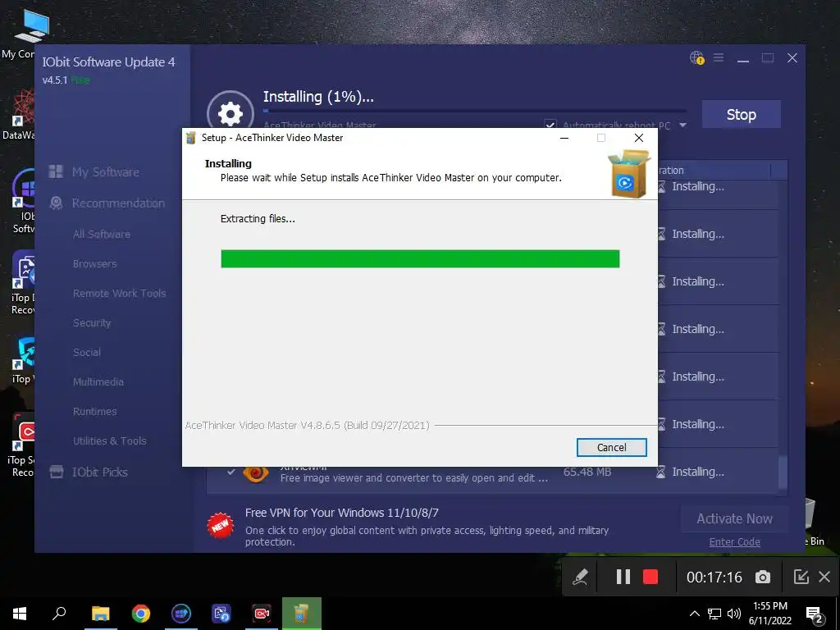The height and width of the screenshot is (630, 840).
Task: Click the green extracting files progress bar
Action: (420, 258)
